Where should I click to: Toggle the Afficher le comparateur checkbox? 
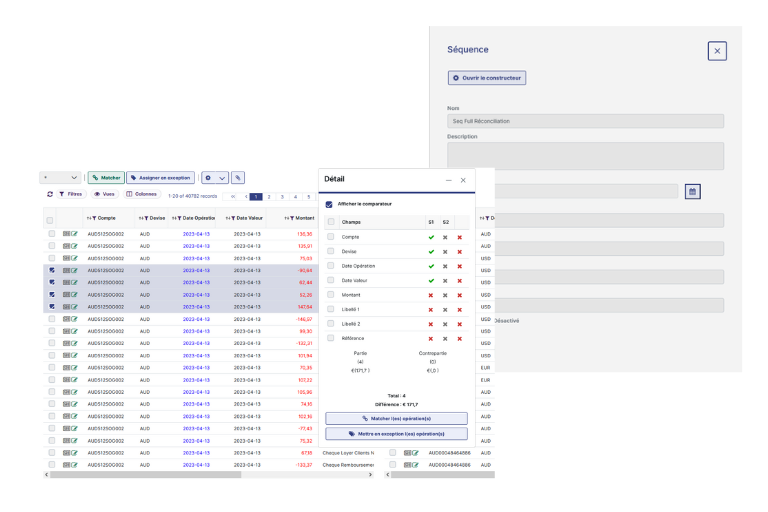329,204
